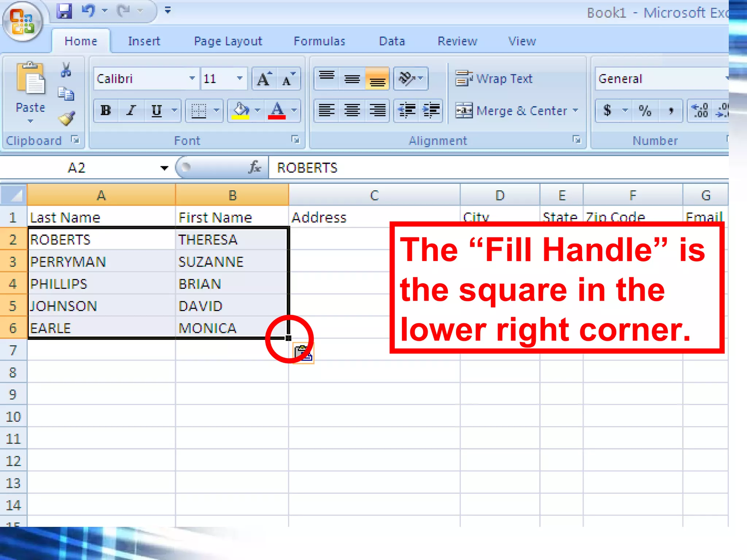Toggle Bold formatting
Screen dimensions: 747x560
[x=106, y=110]
